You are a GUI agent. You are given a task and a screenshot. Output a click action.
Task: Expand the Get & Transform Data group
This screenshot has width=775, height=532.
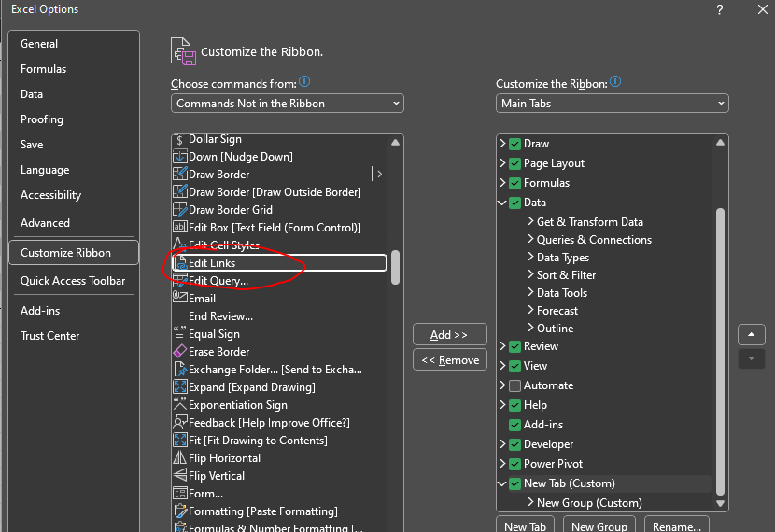tap(530, 221)
